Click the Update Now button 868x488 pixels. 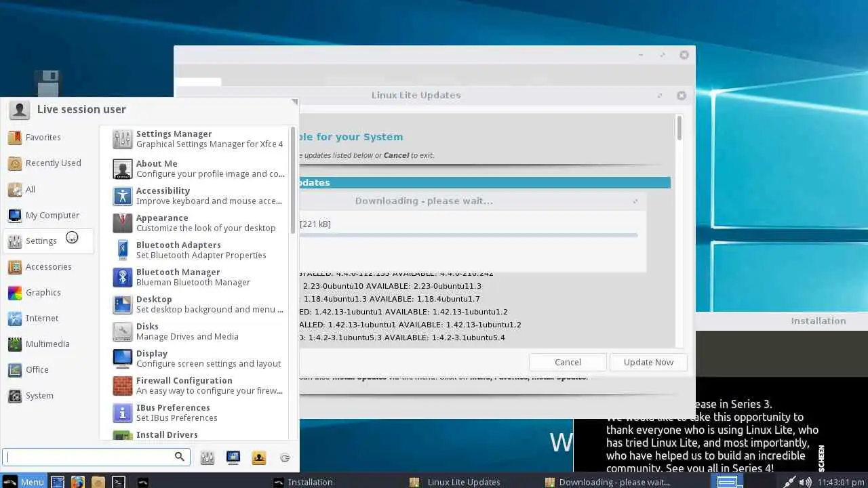click(x=648, y=362)
